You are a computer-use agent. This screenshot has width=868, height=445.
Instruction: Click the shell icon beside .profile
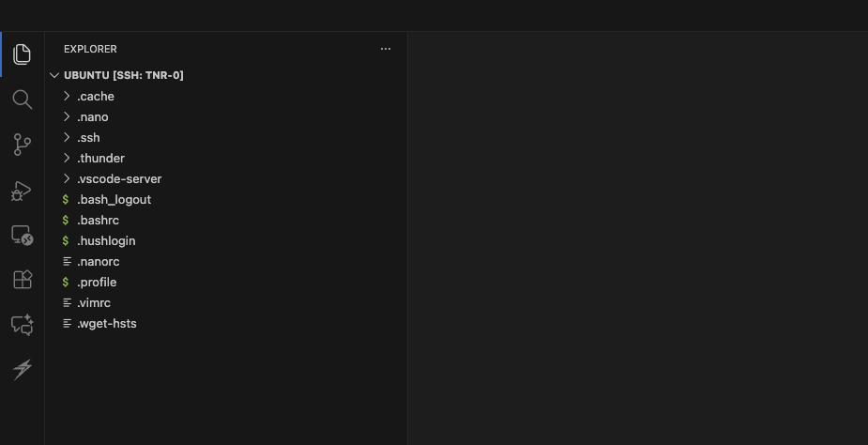[66, 283]
